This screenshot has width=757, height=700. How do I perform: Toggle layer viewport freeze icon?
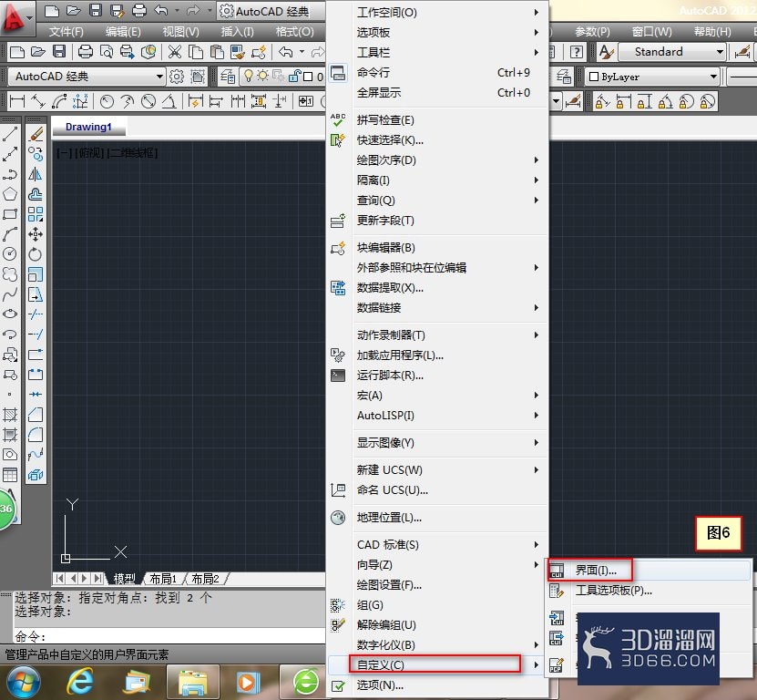point(279,76)
